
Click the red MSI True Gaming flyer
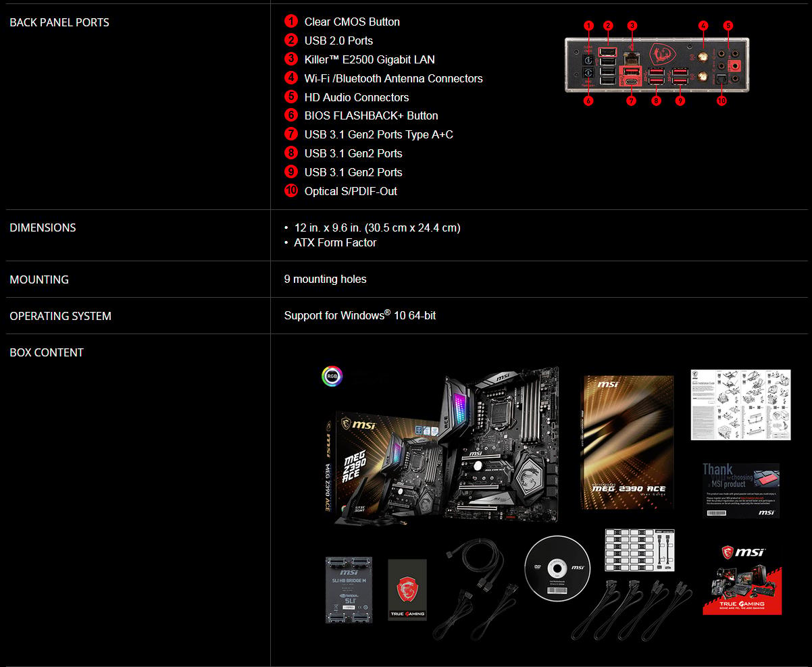742,579
